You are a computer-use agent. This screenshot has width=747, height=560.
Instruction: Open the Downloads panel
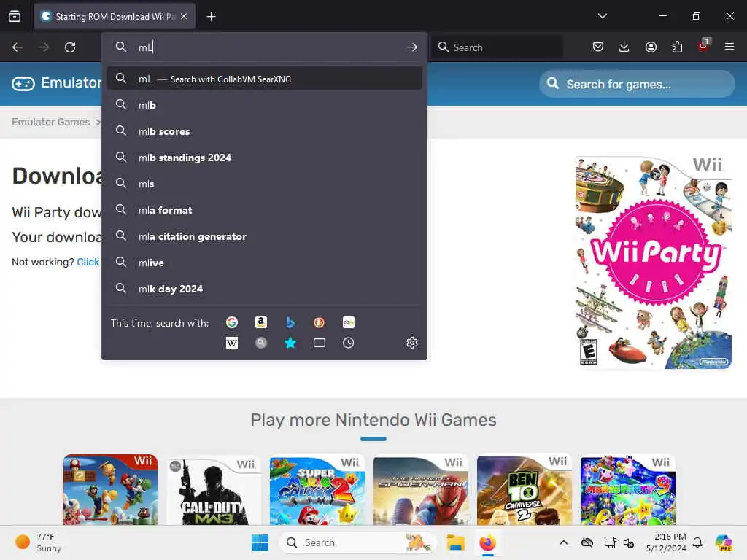tap(624, 47)
